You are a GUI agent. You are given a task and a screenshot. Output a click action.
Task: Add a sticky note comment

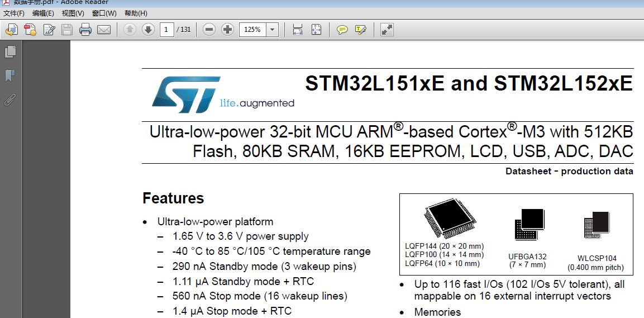pos(342,30)
